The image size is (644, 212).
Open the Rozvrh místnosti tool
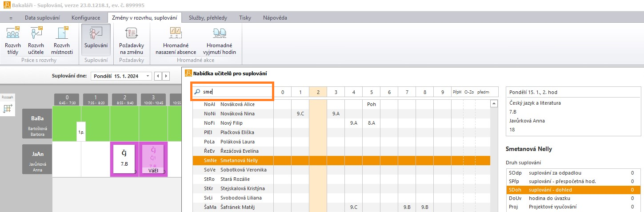(x=62, y=41)
